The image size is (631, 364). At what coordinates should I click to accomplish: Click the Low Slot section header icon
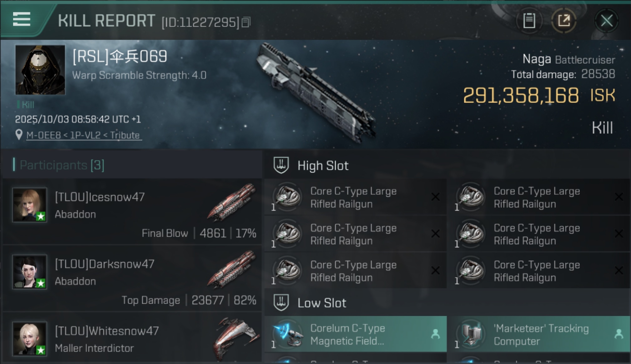[x=281, y=303]
